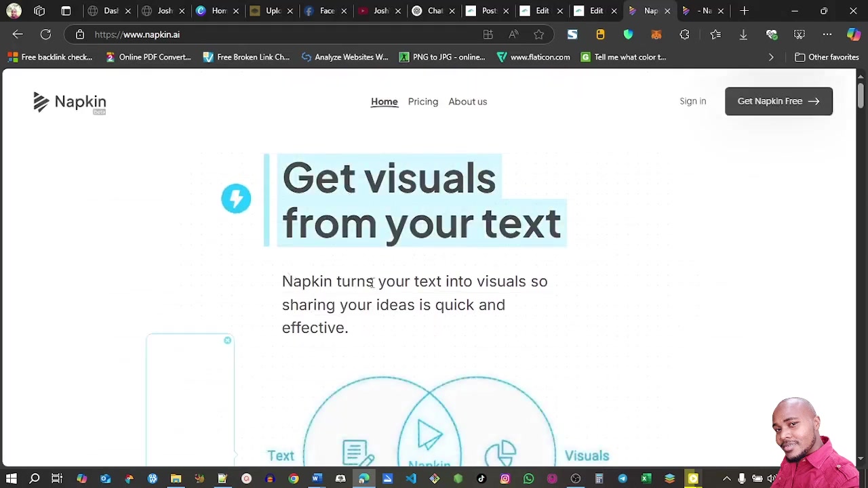Click the MetaMask fox extension icon
The height and width of the screenshot is (488, 868).
pos(656,35)
